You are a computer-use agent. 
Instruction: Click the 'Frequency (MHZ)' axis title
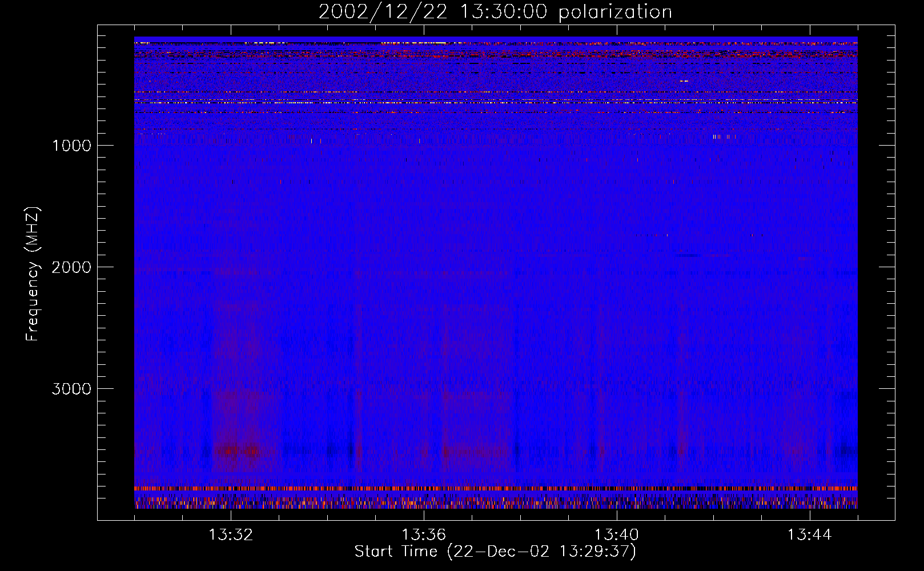pyautogui.click(x=33, y=274)
